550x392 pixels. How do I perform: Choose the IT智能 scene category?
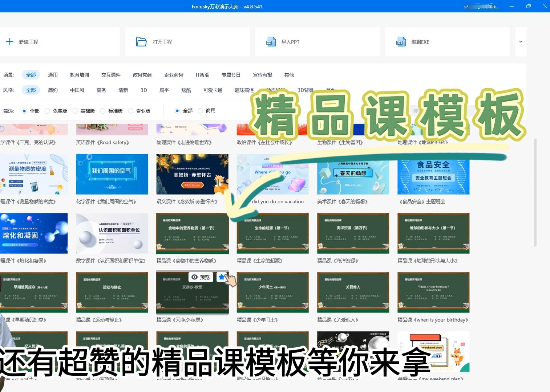click(x=202, y=75)
